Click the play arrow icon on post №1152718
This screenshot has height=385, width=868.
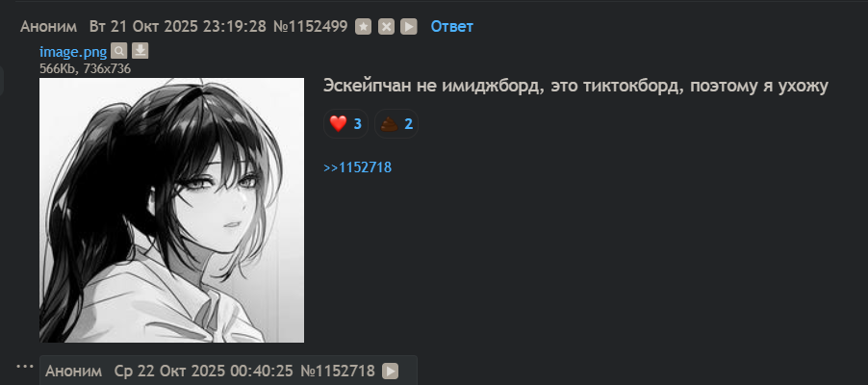tap(391, 372)
